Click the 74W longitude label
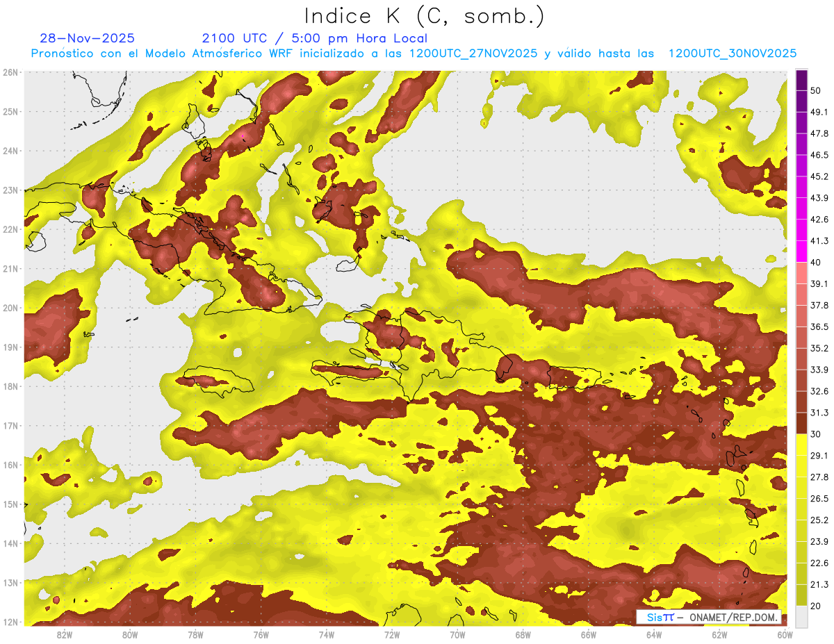Image resolution: width=834 pixels, height=644 pixels. click(327, 634)
